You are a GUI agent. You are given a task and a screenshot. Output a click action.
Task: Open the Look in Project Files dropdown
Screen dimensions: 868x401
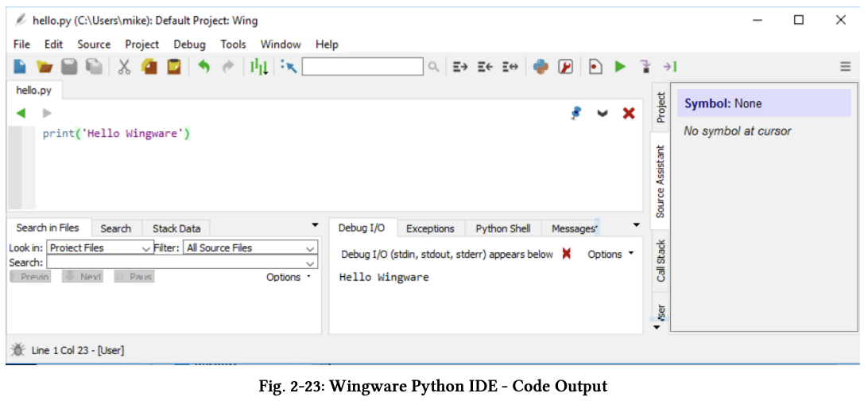[x=101, y=248]
